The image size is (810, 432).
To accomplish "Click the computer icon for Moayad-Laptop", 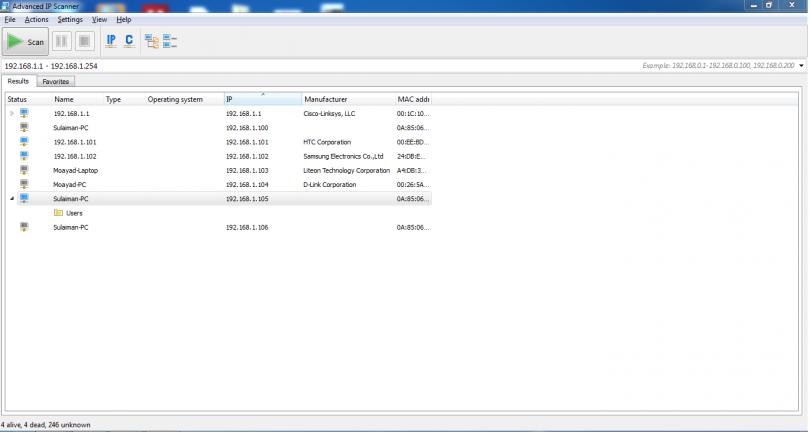I will (x=24, y=170).
